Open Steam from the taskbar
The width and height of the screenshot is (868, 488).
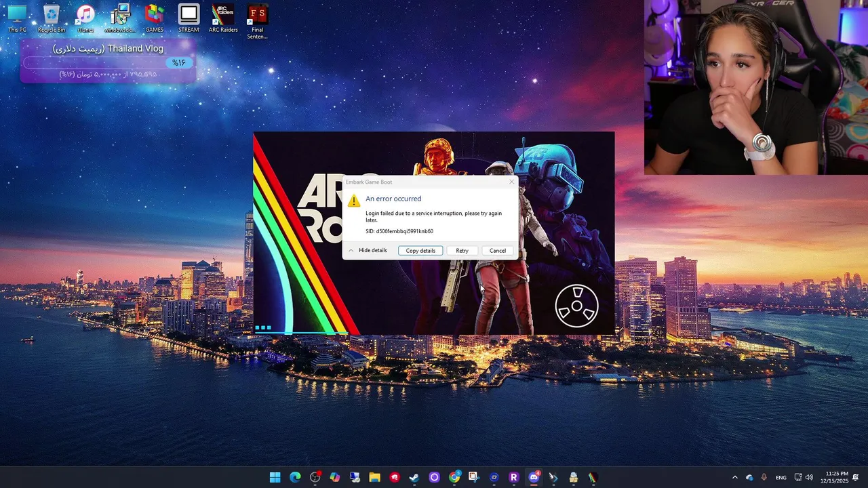[x=414, y=477]
